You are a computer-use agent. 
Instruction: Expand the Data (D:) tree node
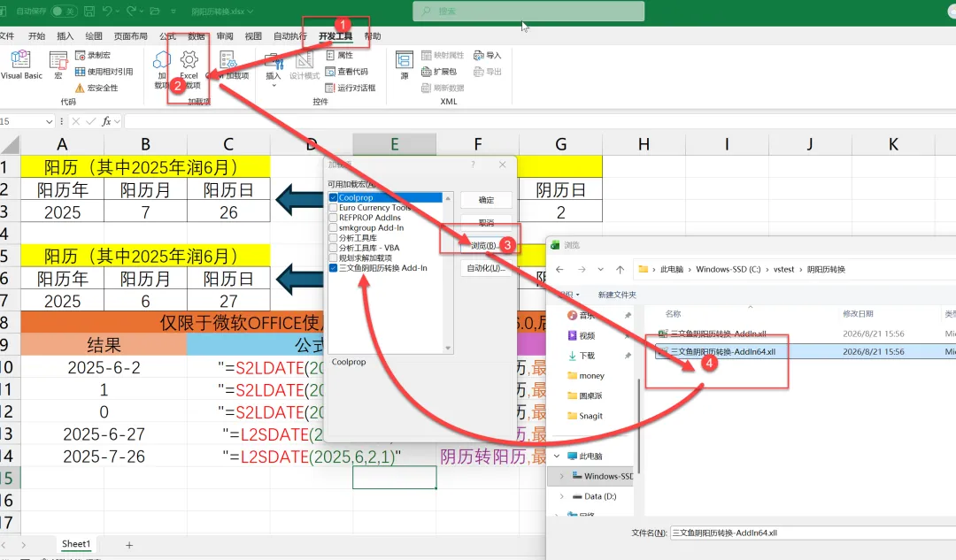click(561, 496)
